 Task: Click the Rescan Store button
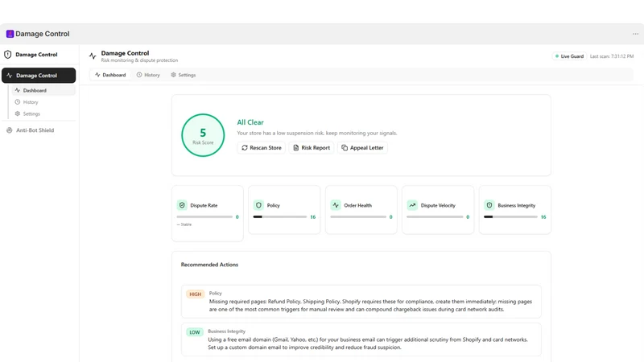[x=261, y=148]
